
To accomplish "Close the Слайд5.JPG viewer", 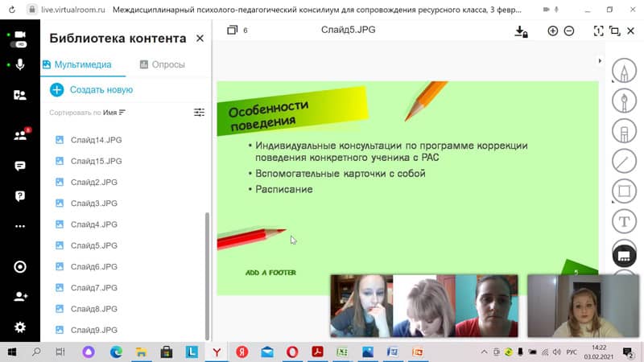I will click(631, 31).
